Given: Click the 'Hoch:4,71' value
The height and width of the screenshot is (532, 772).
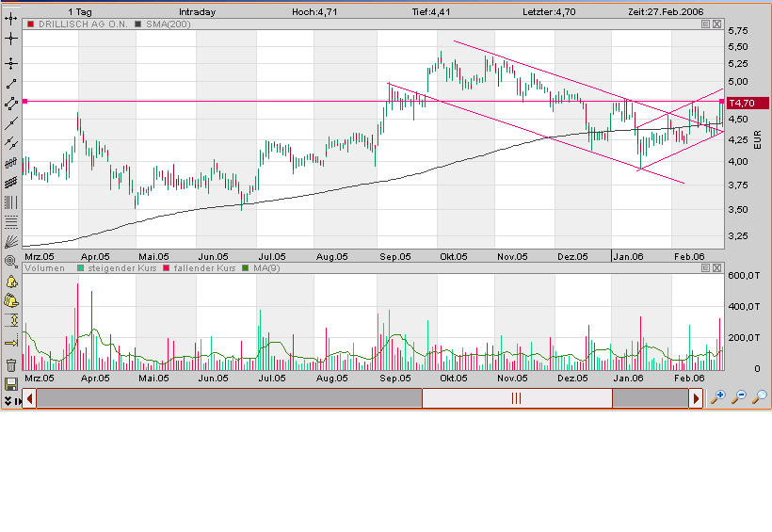Looking at the screenshot, I should point(314,12).
